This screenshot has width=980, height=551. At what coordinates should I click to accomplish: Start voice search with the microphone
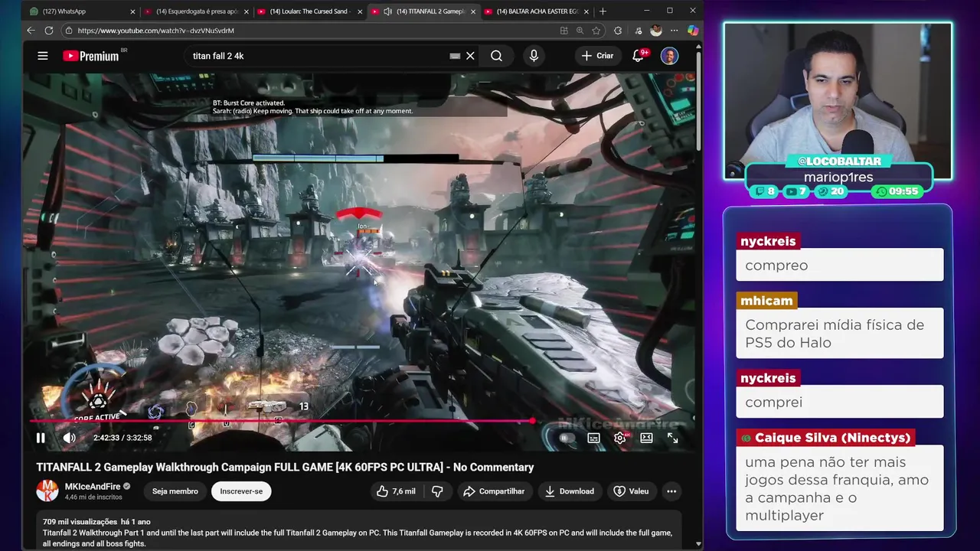click(534, 56)
